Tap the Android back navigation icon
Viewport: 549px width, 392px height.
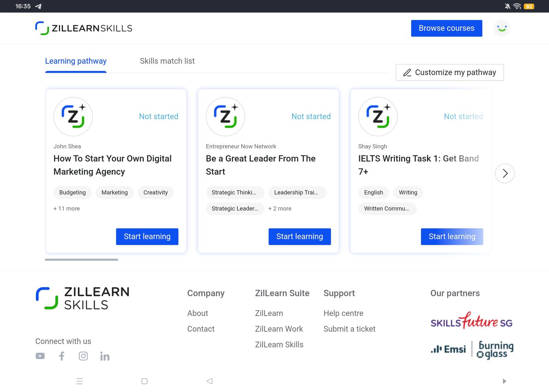(209, 381)
